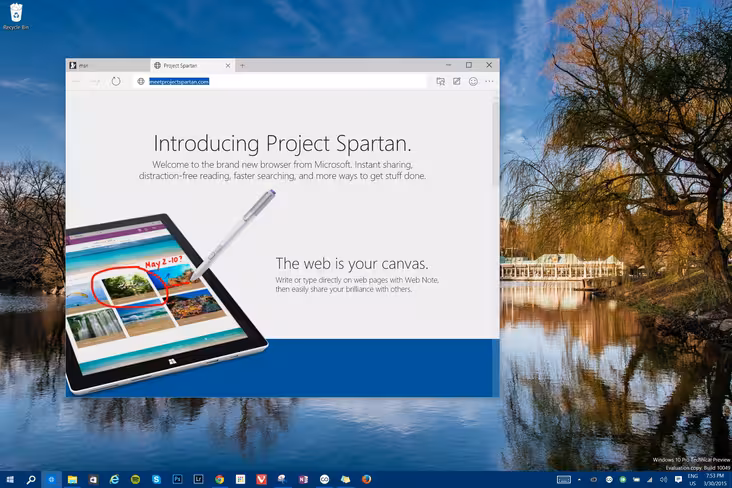The width and height of the screenshot is (732, 488).
Task: Click the ENG US language indicator
Action: coord(693,480)
